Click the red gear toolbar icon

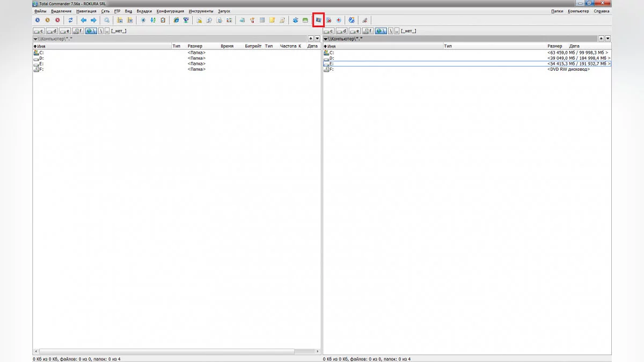tap(57, 20)
